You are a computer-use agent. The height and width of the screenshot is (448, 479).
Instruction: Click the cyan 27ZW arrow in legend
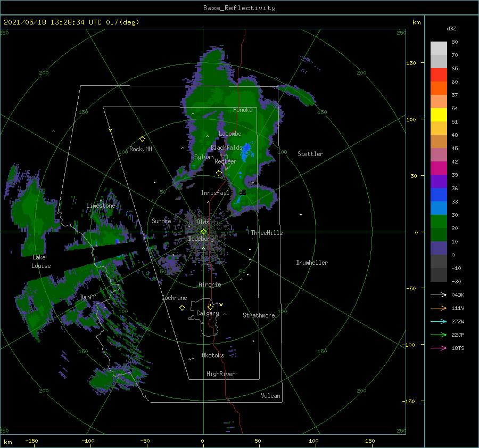439,321
